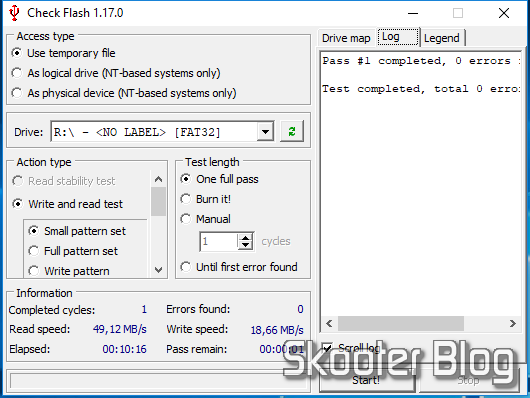Viewport: 530px width, 398px height.
Task: Click the log horizontal scrollbar thumb
Action: (401, 324)
